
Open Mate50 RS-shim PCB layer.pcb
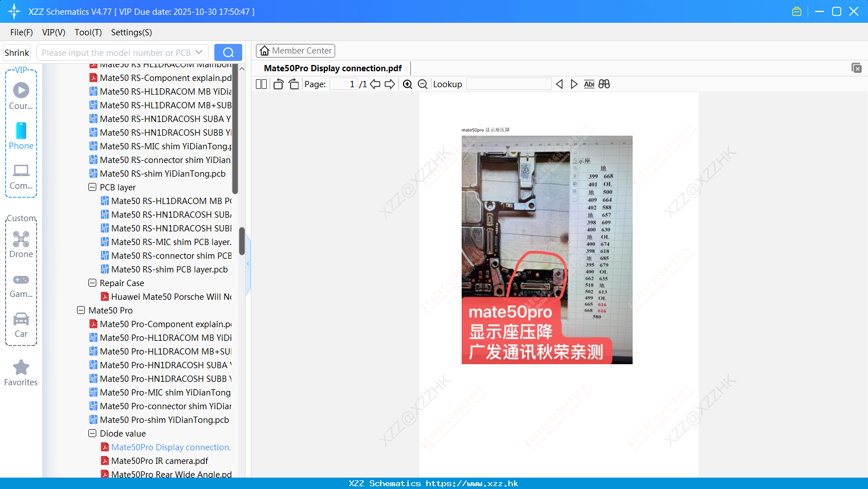point(164,269)
